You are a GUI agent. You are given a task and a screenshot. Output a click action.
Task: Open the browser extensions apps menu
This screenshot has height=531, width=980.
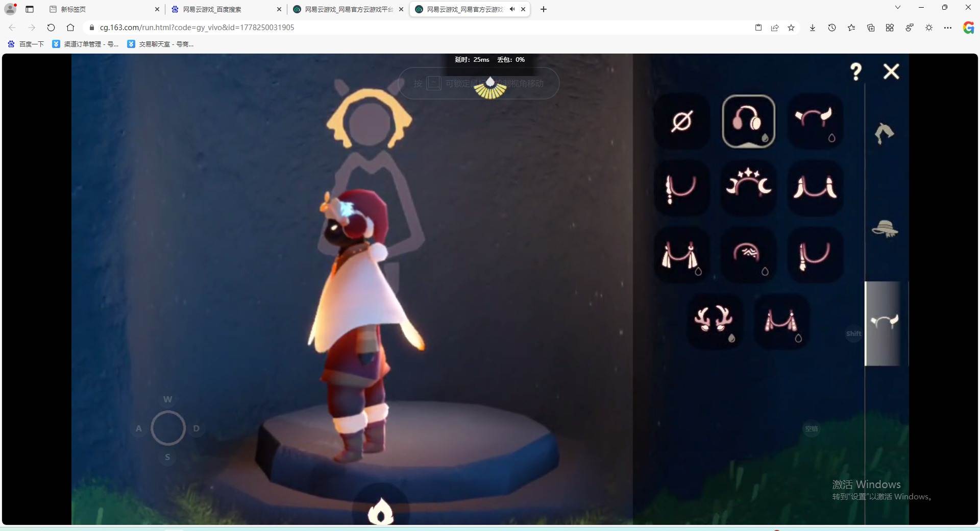click(x=890, y=28)
